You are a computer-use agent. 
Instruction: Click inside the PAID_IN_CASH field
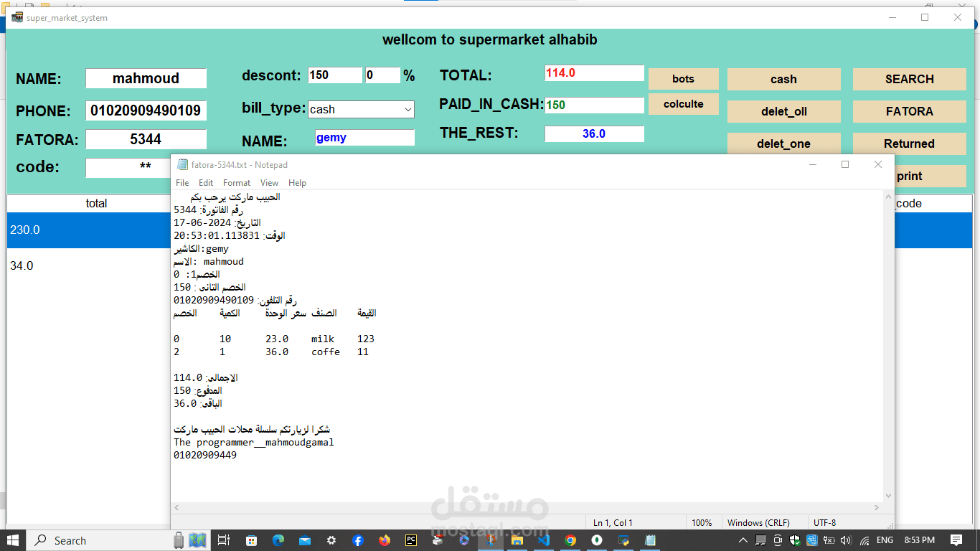pos(594,105)
